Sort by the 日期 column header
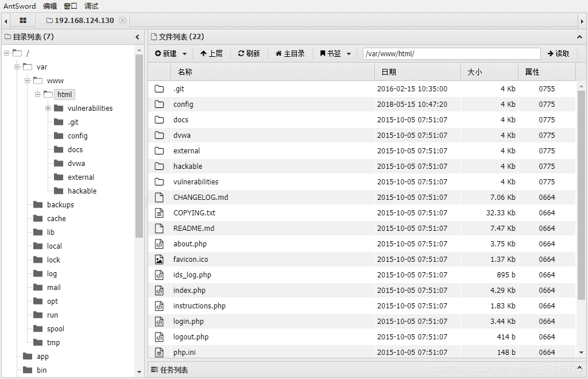 pos(418,72)
